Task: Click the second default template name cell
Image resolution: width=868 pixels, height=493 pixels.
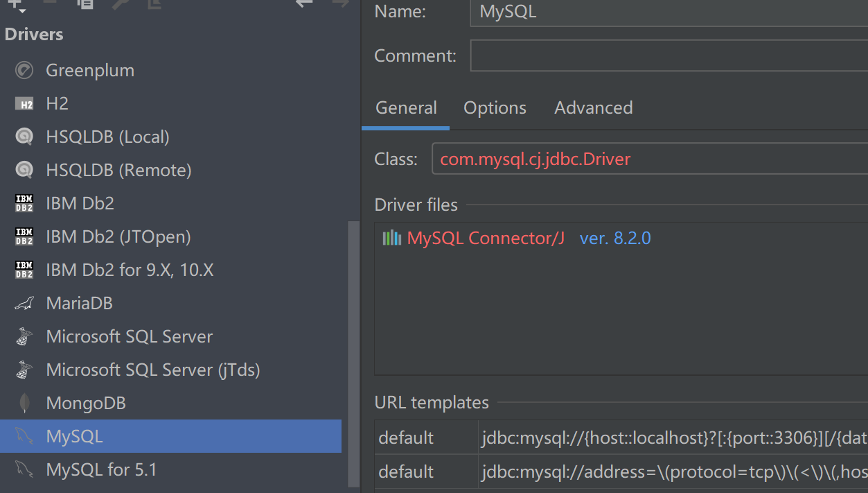Action: pos(426,472)
